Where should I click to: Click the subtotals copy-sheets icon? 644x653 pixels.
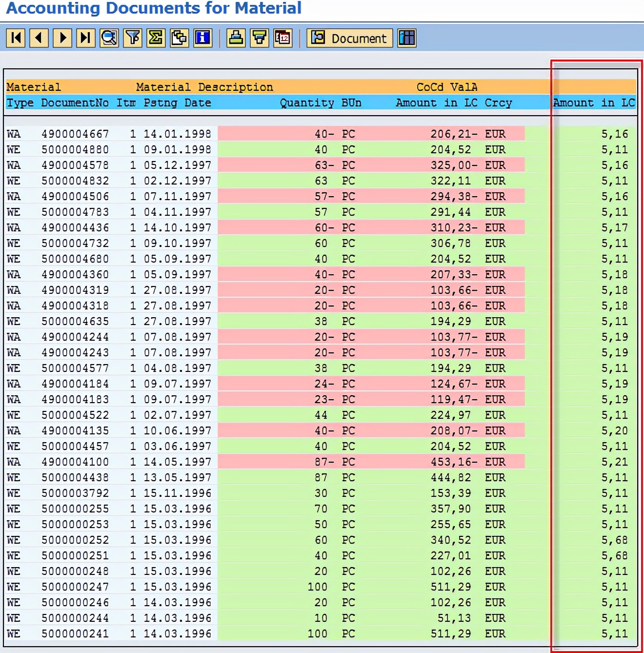coord(180,38)
